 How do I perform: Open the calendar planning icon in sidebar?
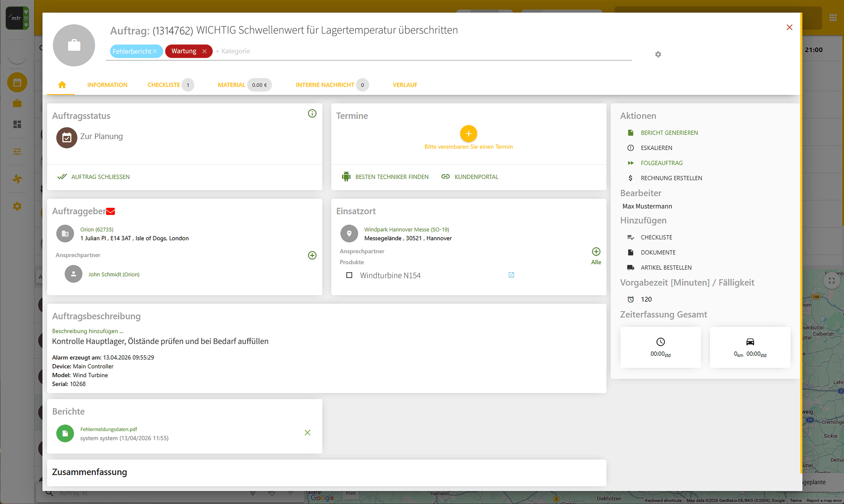17,82
